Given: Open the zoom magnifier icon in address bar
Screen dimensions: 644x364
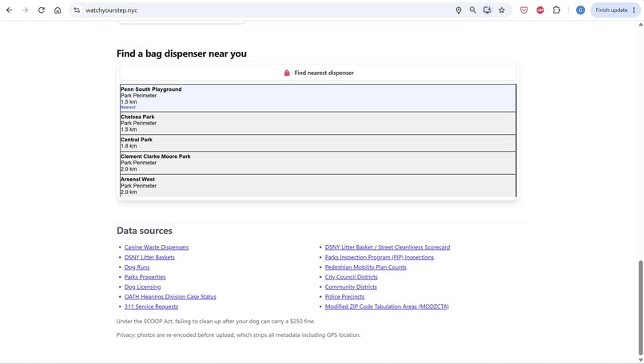Looking at the screenshot, I should (x=473, y=10).
